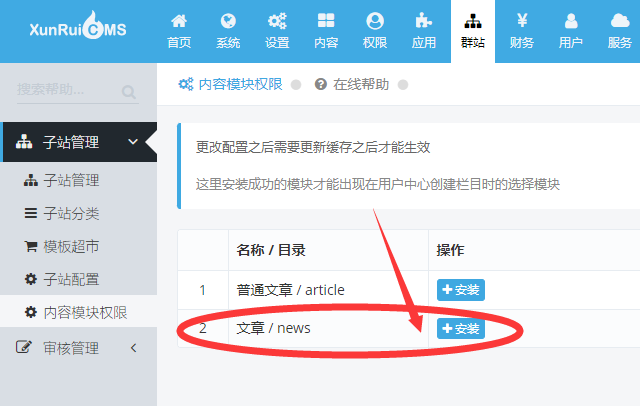Click the question mark help icon
This screenshot has height=406, width=640.
tap(321, 84)
